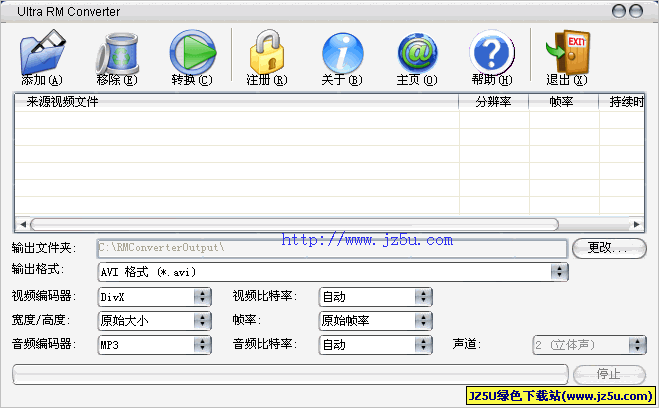Open the 关于(B) about info icon
659x408 pixels.
[x=343, y=53]
